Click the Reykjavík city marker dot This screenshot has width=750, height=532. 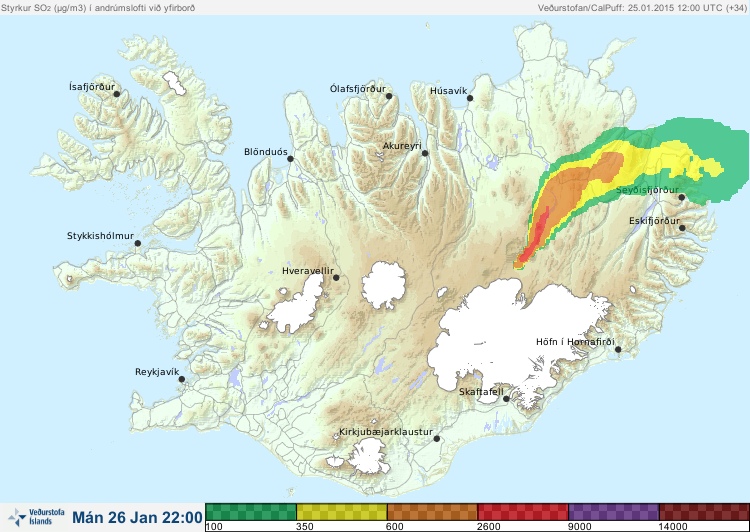[182, 379]
